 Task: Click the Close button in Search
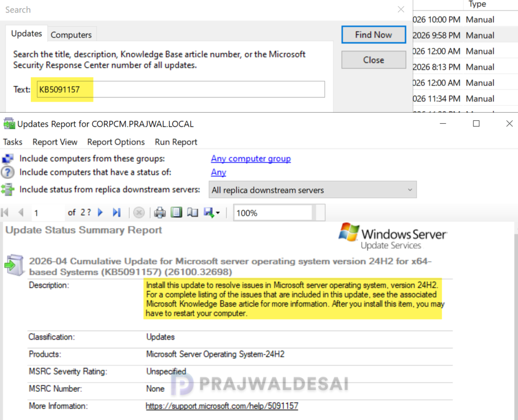click(x=374, y=60)
